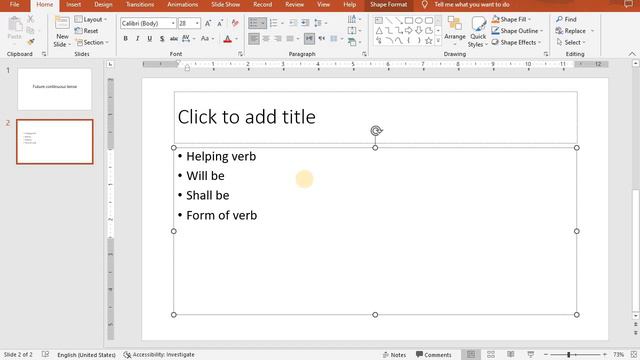Click the Increase Font Size icon

[x=208, y=23]
